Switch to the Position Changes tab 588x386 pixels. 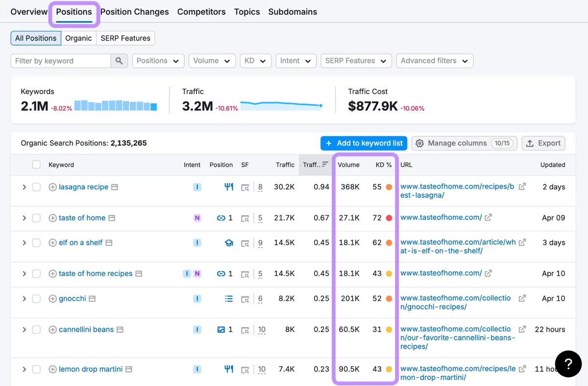tap(135, 12)
